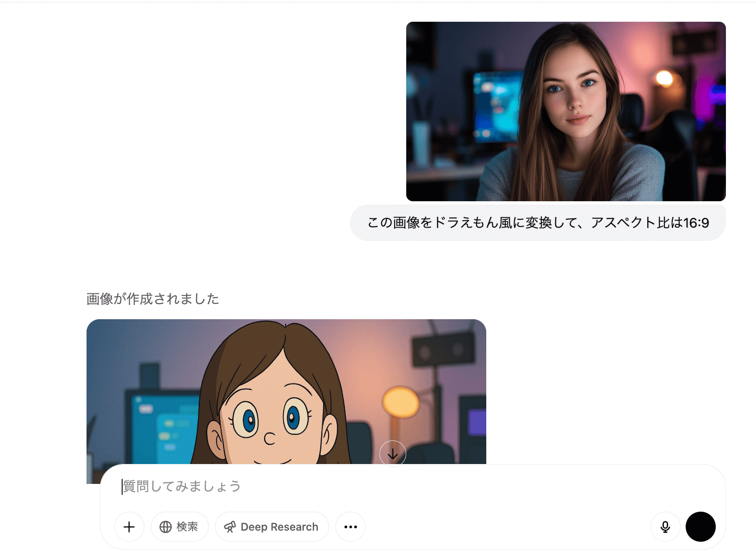Viewport: 756px width, 557px height.
Task: Click the telescope icon for Deep Research
Action: click(x=230, y=527)
